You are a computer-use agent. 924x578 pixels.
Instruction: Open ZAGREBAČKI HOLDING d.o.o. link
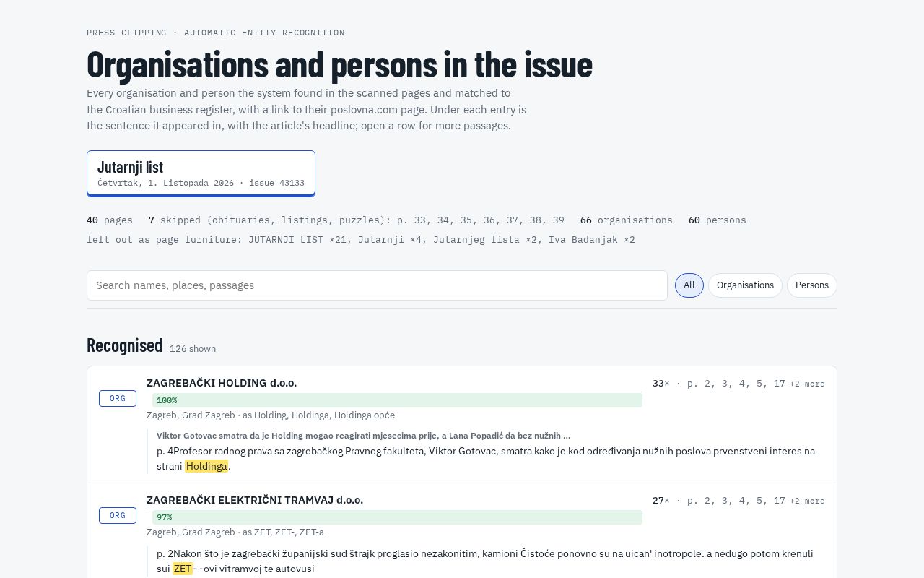pos(222,383)
